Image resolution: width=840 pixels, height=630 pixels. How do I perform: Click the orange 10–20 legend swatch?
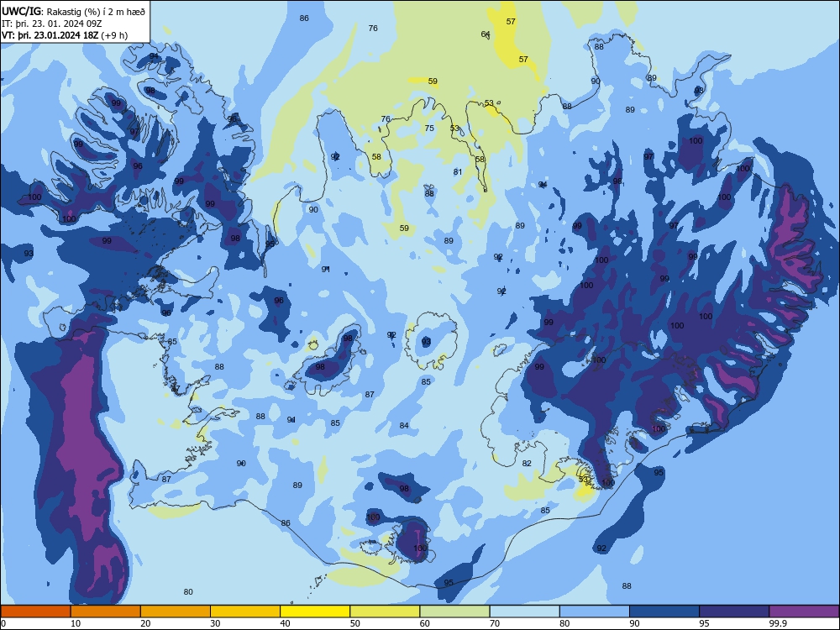(x=106, y=612)
